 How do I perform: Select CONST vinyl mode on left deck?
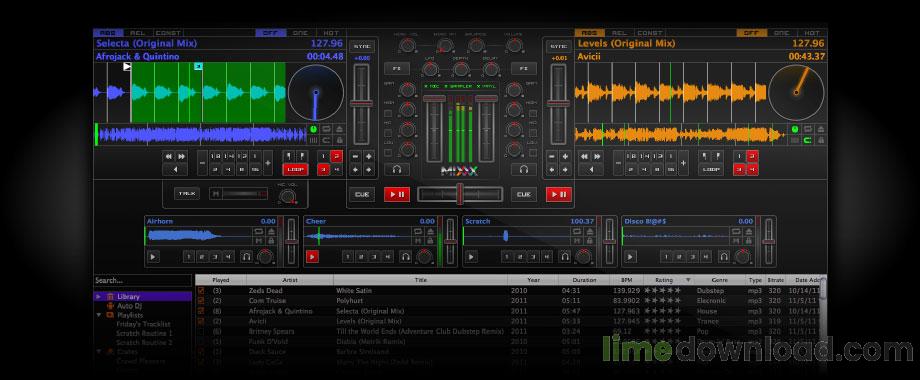[167, 33]
